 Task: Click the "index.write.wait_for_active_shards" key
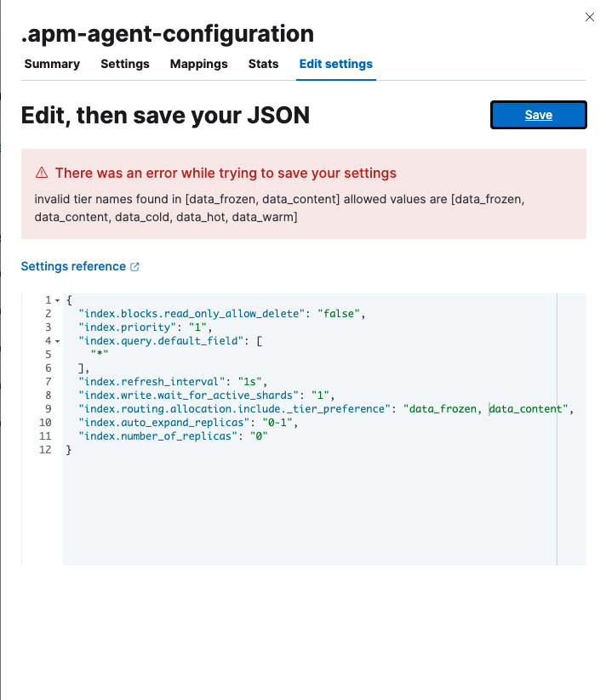click(188, 396)
